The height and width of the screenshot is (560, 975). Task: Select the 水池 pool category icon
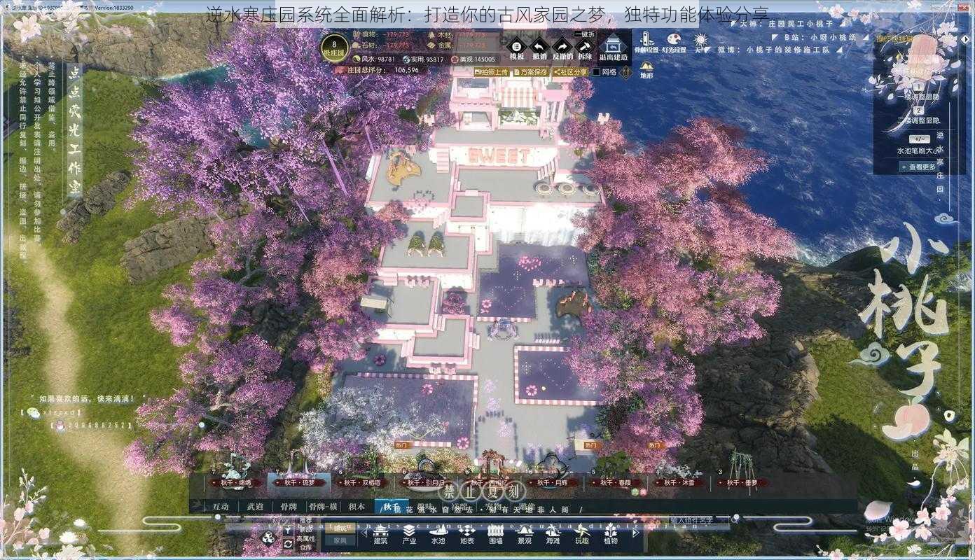click(438, 535)
